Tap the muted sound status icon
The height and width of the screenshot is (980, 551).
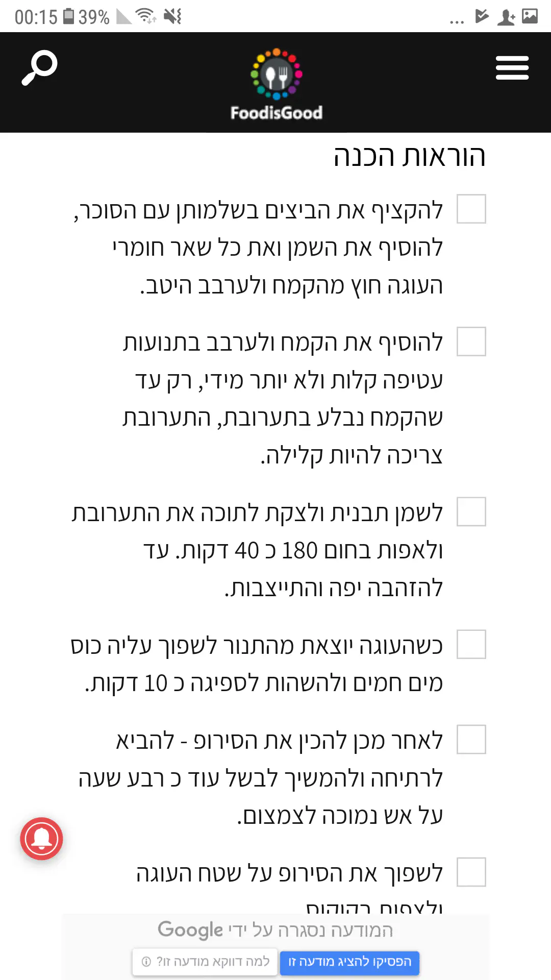coord(173,16)
